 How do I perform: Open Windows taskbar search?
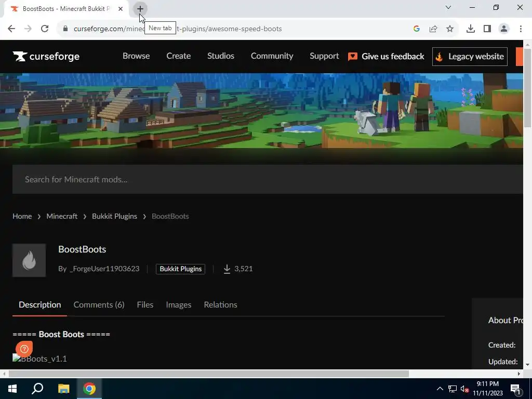coord(37,389)
